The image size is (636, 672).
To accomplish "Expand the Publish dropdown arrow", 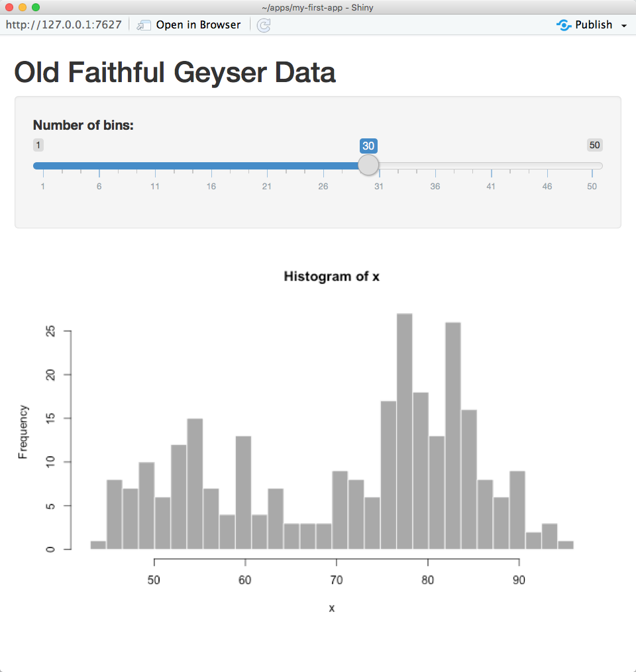I will 624,26.
